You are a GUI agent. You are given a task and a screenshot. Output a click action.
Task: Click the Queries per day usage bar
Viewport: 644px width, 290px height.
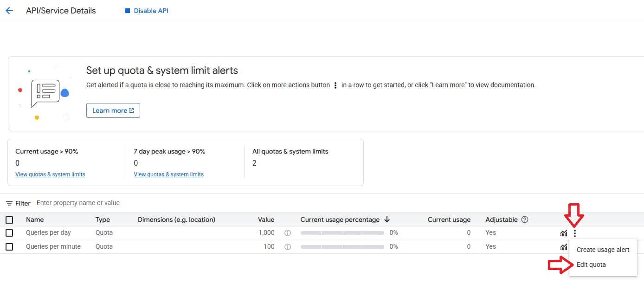pos(342,233)
